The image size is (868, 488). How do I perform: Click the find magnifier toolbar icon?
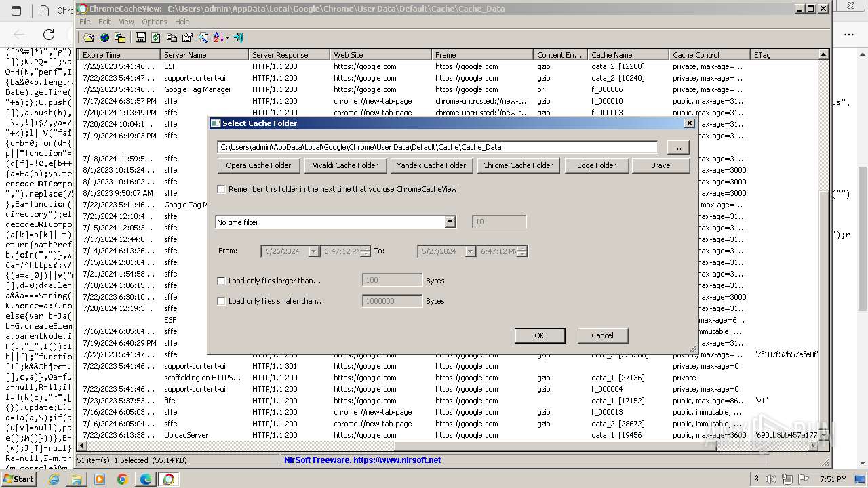[203, 38]
